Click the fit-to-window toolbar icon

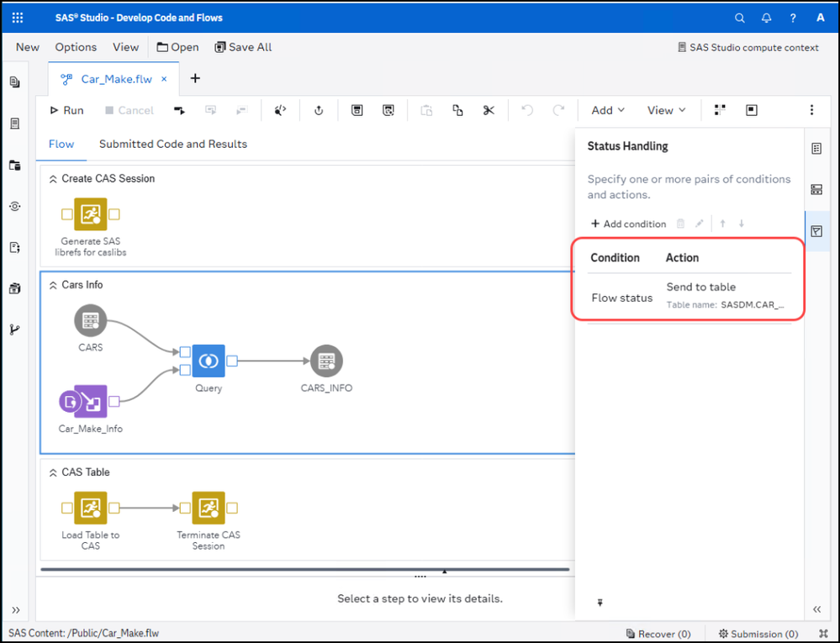(752, 110)
